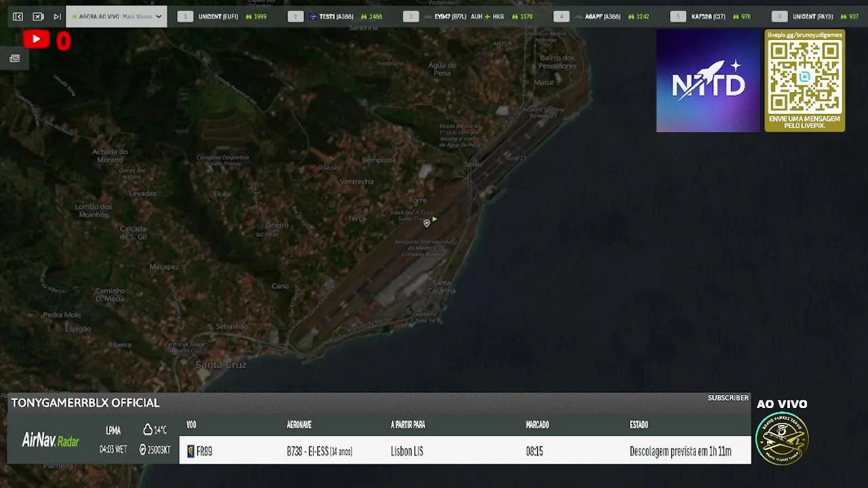Image resolution: width=868 pixels, height=488 pixels.
Task: Click the number 5 rank badge
Action: [x=678, y=16]
